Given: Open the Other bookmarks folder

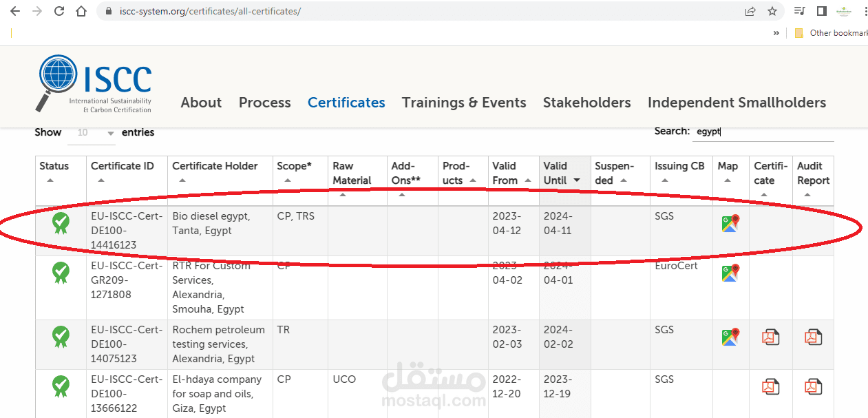Looking at the screenshot, I should pos(831,32).
